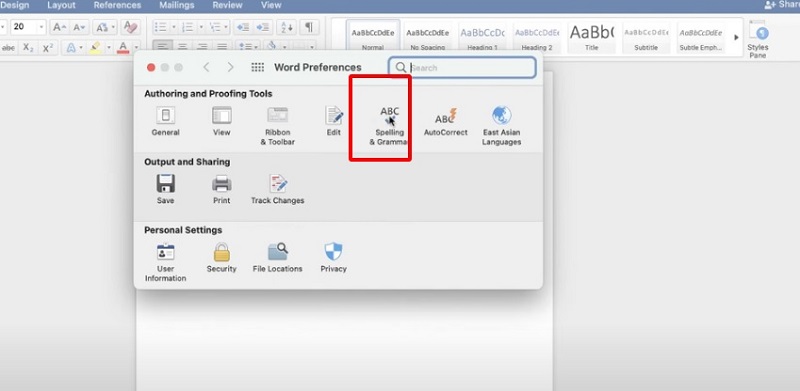Open Ribbon & Toolbar preferences
This screenshot has width=800, height=391.
coord(278,126)
